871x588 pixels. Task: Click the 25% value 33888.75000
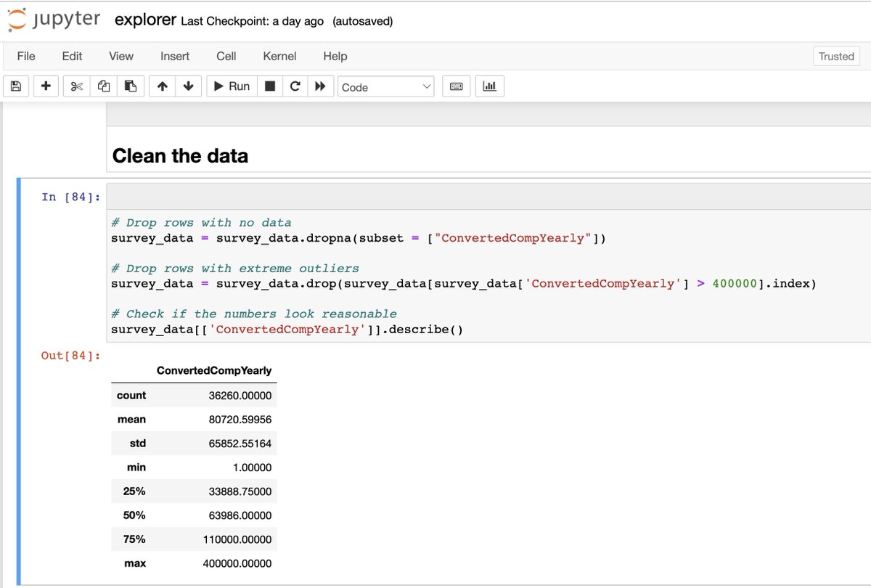240,491
